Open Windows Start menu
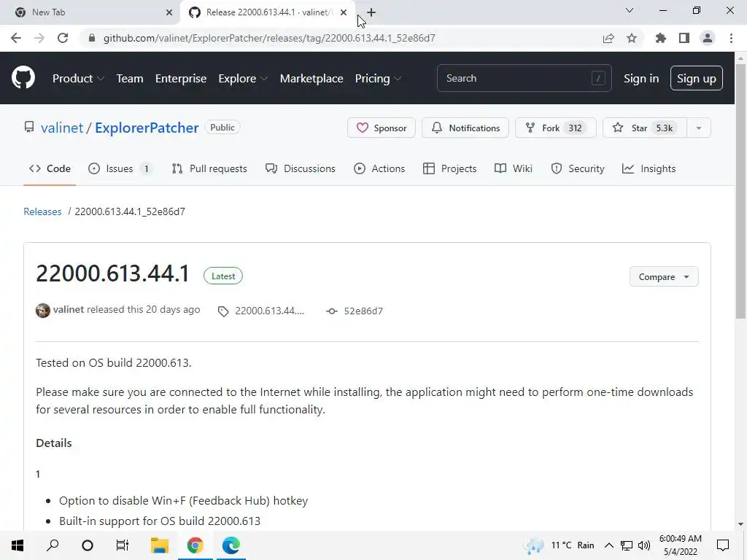The width and height of the screenshot is (747, 560). coord(18,545)
